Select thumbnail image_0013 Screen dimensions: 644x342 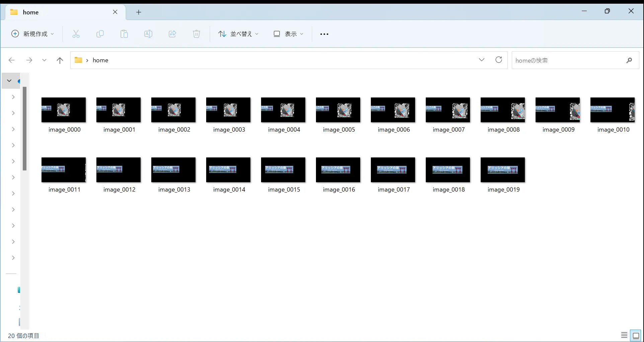(x=173, y=170)
